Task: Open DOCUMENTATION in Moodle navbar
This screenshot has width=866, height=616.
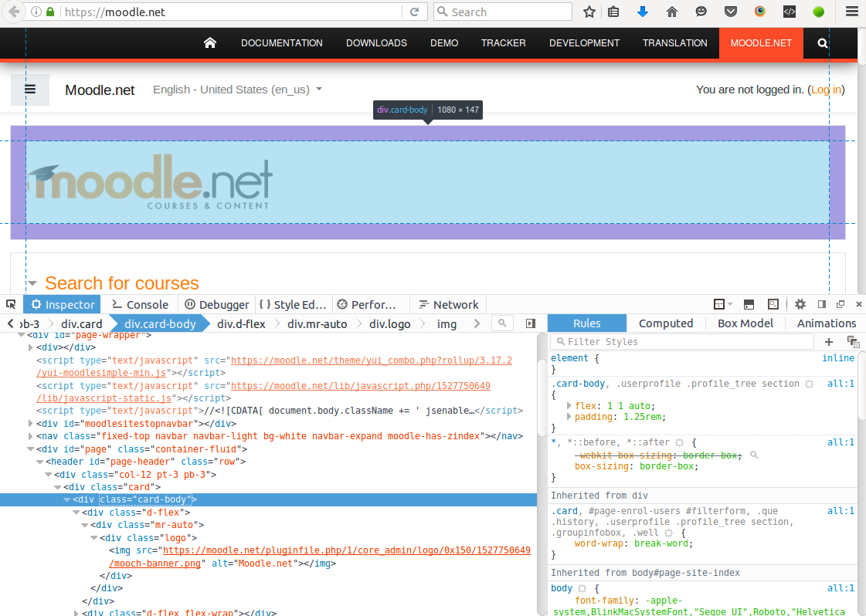Action: pyautogui.click(x=282, y=43)
